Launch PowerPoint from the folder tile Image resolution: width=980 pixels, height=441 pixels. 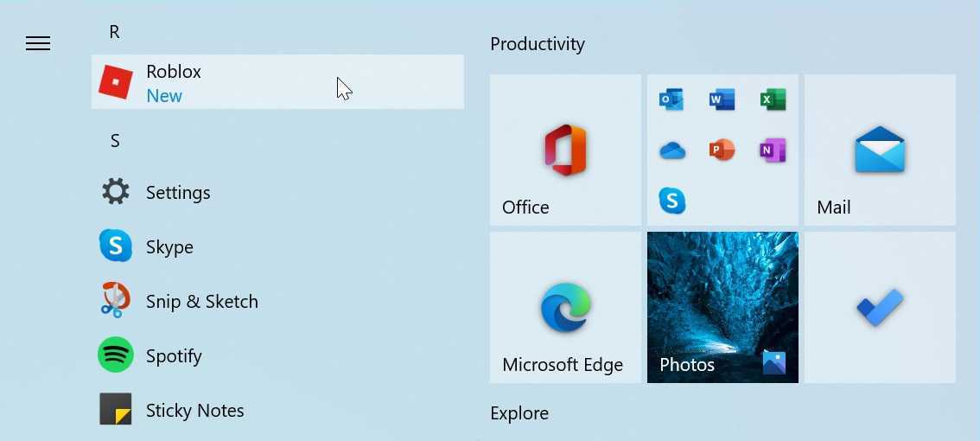click(x=722, y=150)
